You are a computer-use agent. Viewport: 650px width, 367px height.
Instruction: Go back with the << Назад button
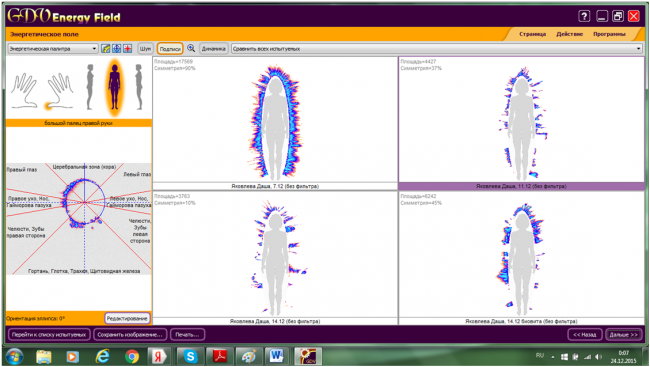click(x=585, y=334)
